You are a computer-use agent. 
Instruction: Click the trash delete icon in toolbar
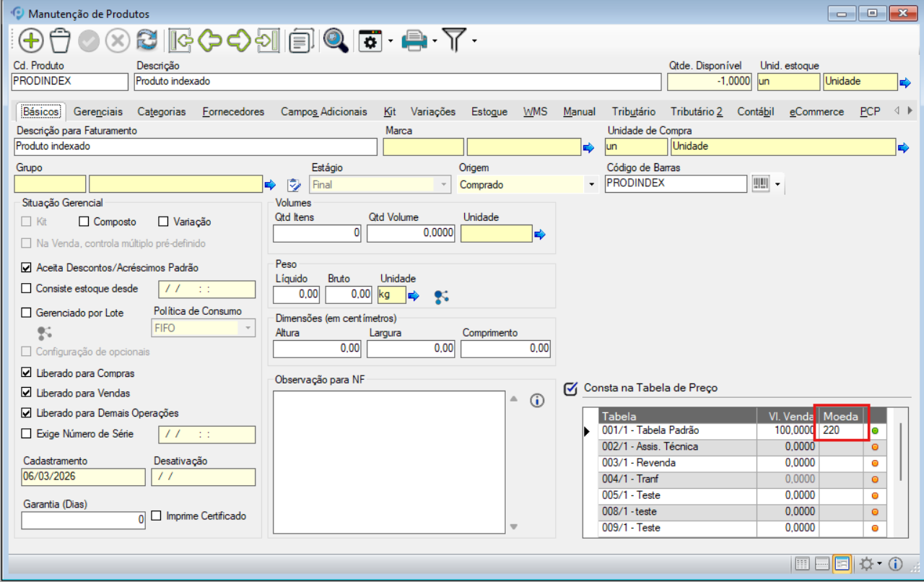click(60, 41)
